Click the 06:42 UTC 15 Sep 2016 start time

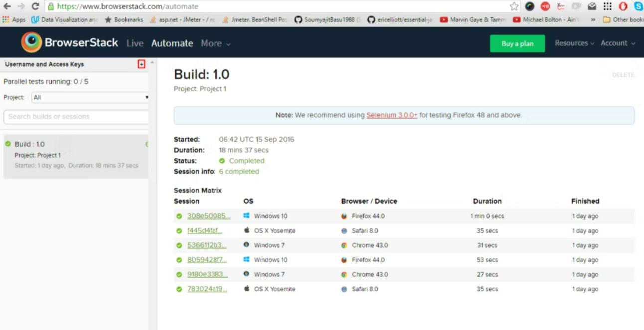[x=257, y=139]
